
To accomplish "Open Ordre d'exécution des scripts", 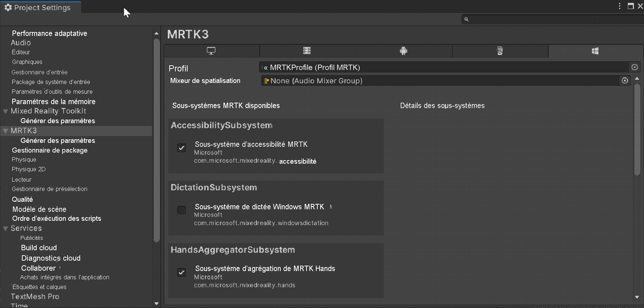I will click(x=57, y=219).
